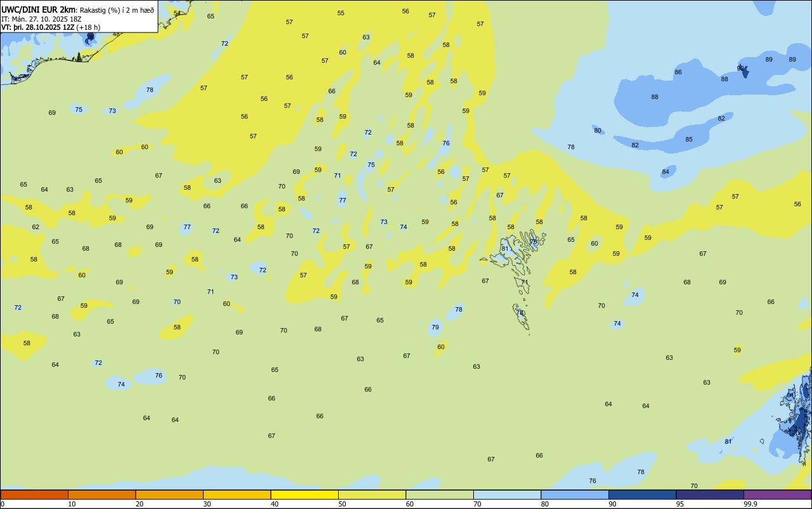Screen dimensions: 812x509
Task: Click the title 'UWC/DINI EUR 2km'
Action: (39, 10)
